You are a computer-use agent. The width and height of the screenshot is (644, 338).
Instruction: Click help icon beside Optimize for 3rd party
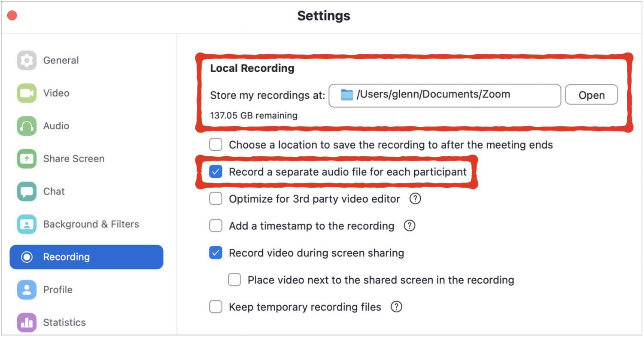pyautogui.click(x=415, y=199)
